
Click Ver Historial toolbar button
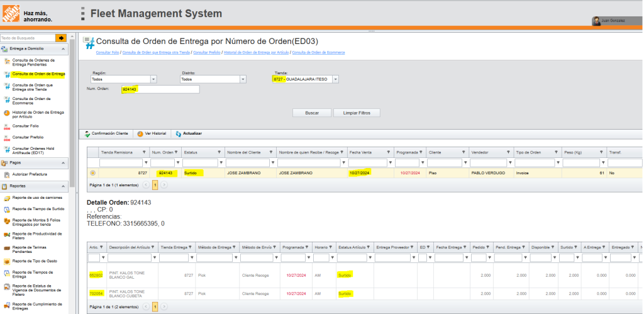tap(152, 133)
